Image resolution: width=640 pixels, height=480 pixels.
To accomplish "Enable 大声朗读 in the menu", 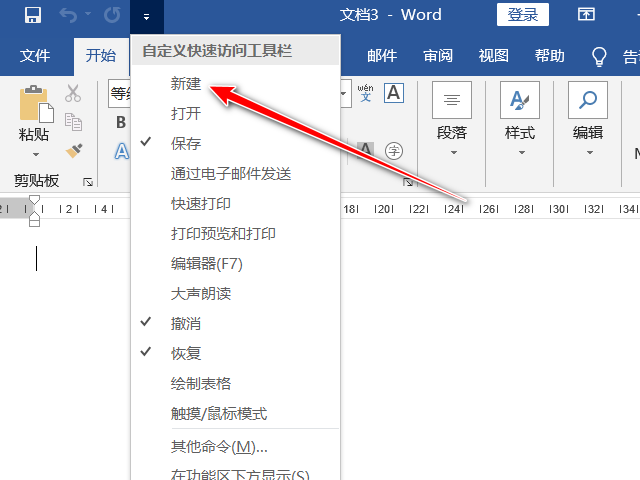I will point(236,294).
